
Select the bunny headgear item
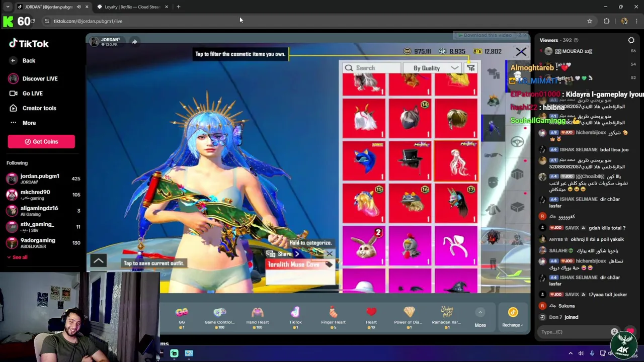[x=364, y=245]
